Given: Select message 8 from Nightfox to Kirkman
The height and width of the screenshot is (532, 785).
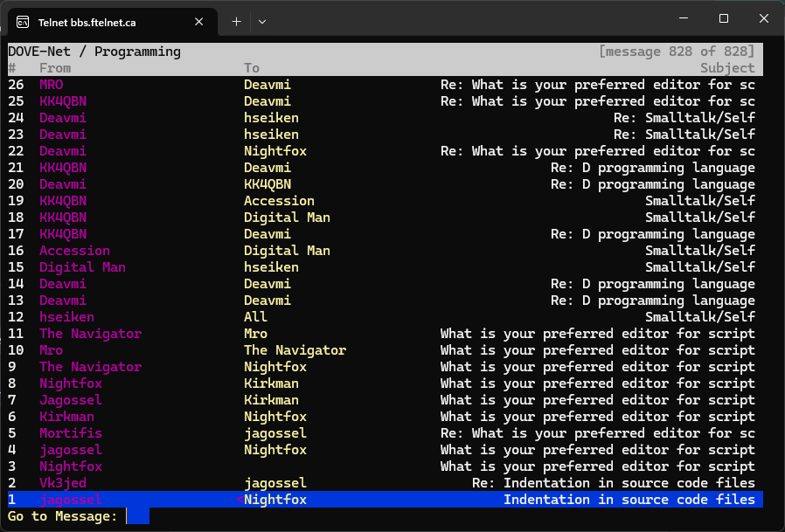Looking at the screenshot, I should [385, 383].
